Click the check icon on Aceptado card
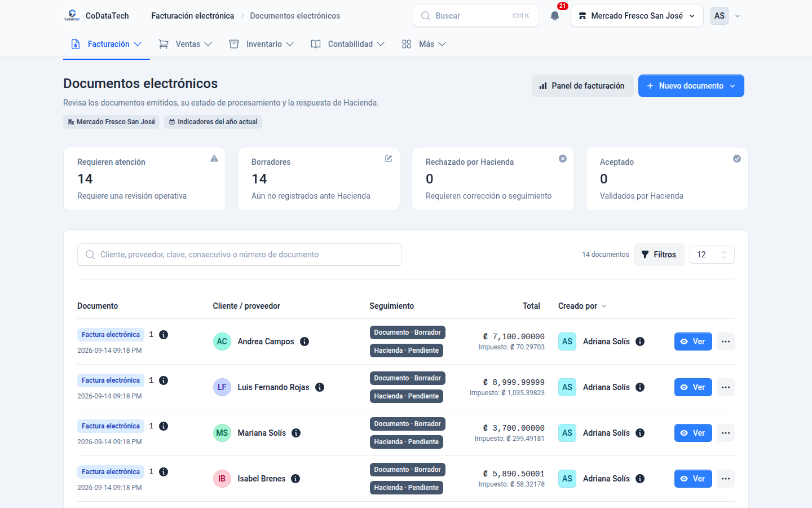 pyautogui.click(x=737, y=159)
